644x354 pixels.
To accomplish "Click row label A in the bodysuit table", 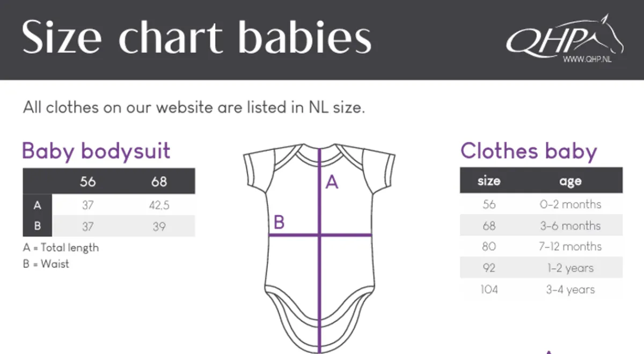I will point(37,205).
